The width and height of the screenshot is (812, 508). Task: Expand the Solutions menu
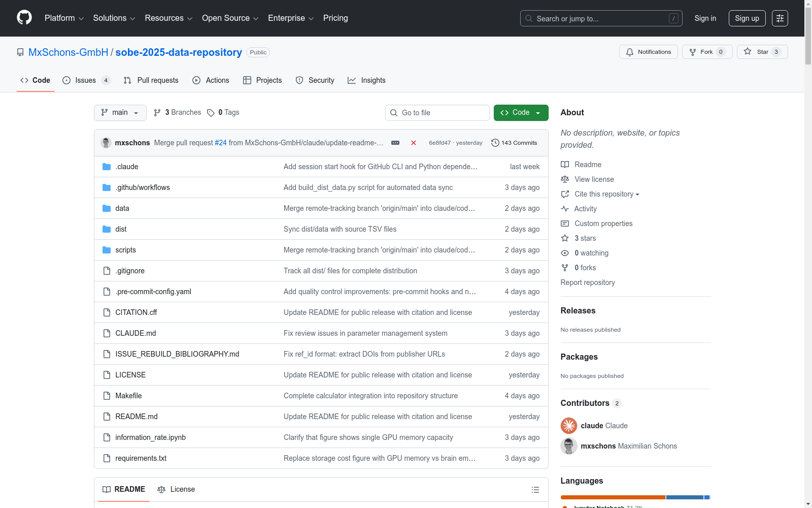(x=114, y=18)
